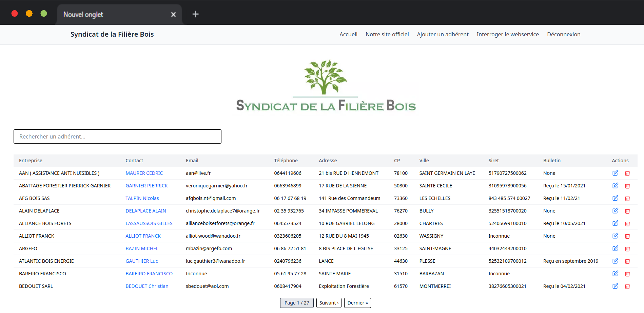Edit the AAN Assistance Anti Nuisibles row

point(615,173)
